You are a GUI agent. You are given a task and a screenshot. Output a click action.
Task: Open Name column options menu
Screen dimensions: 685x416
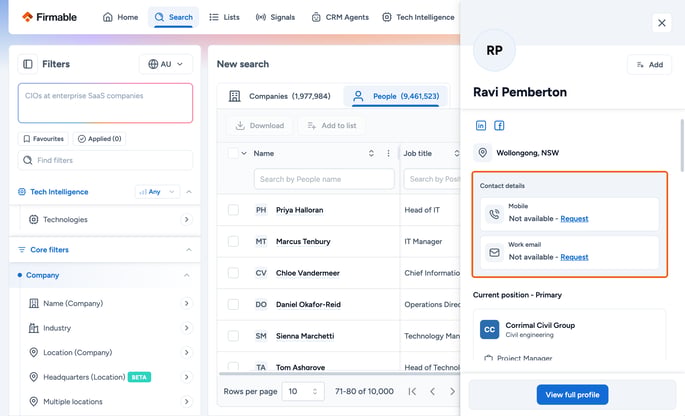(388, 153)
